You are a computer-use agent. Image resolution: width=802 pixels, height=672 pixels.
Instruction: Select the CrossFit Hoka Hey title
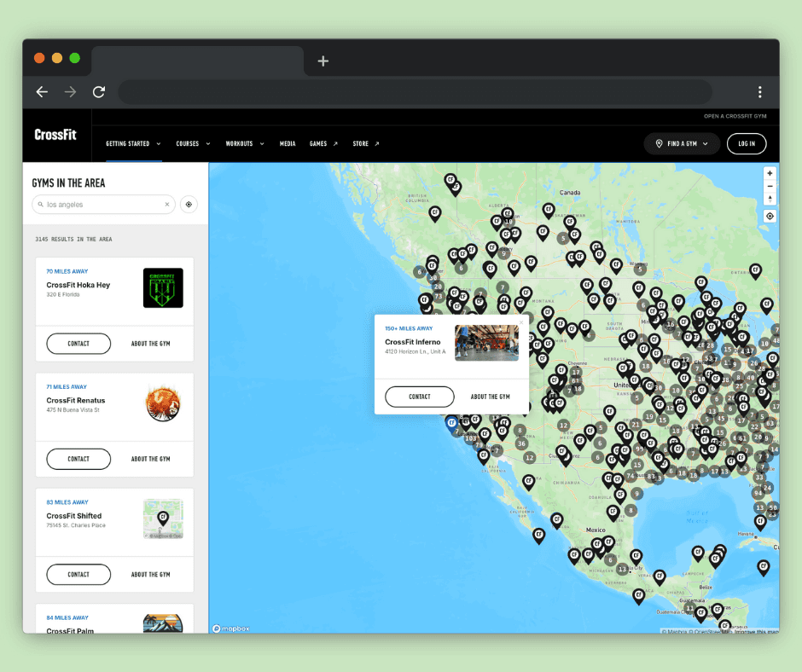click(x=78, y=285)
